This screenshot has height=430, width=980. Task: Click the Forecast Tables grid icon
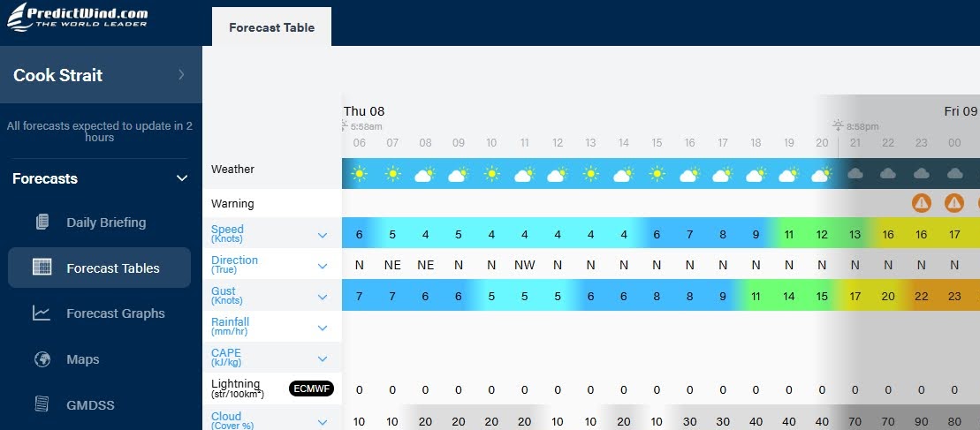pyautogui.click(x=42, y=268)
